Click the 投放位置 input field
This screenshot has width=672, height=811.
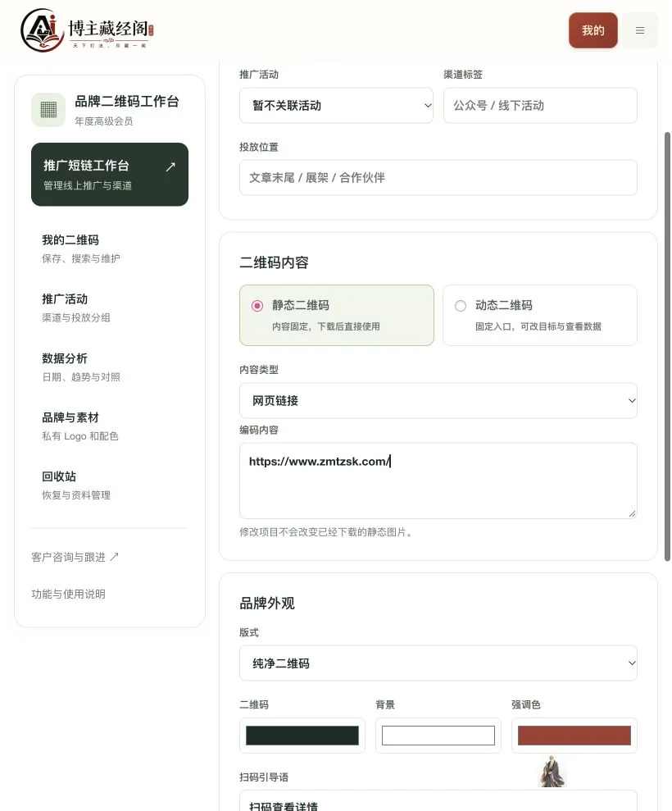[x=438, y=177]
